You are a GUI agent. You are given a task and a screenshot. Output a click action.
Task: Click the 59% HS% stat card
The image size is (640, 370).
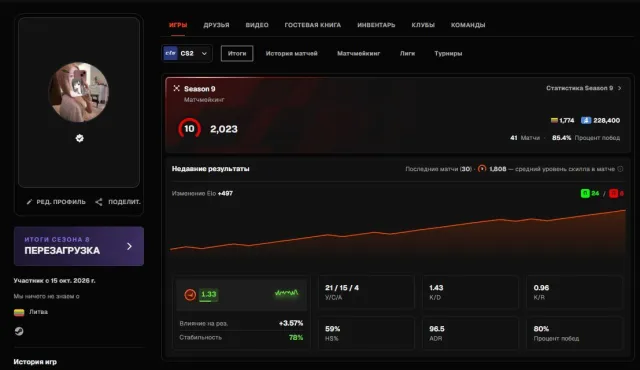366,333
